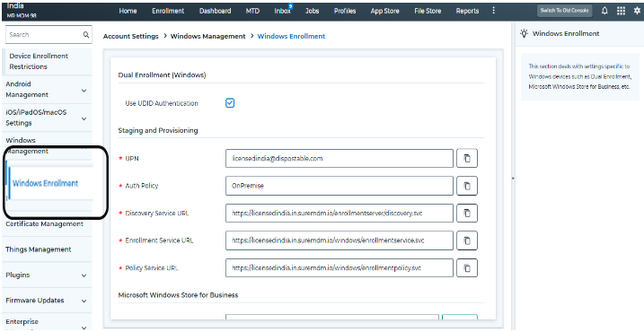The image size is (644, 332).
Task: Copy the Discovery Service URL
Action: click(x=466, y=213)
